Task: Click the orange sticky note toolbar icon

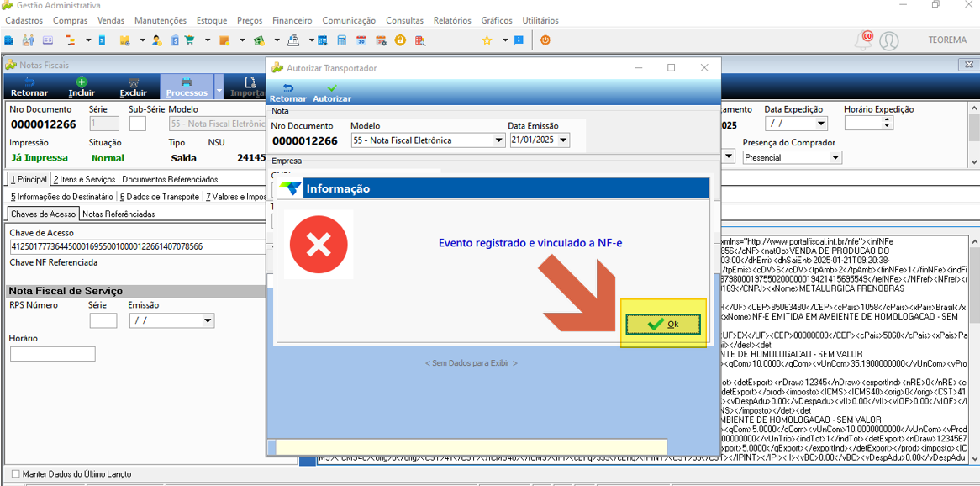Action: [x=224, y=40]
